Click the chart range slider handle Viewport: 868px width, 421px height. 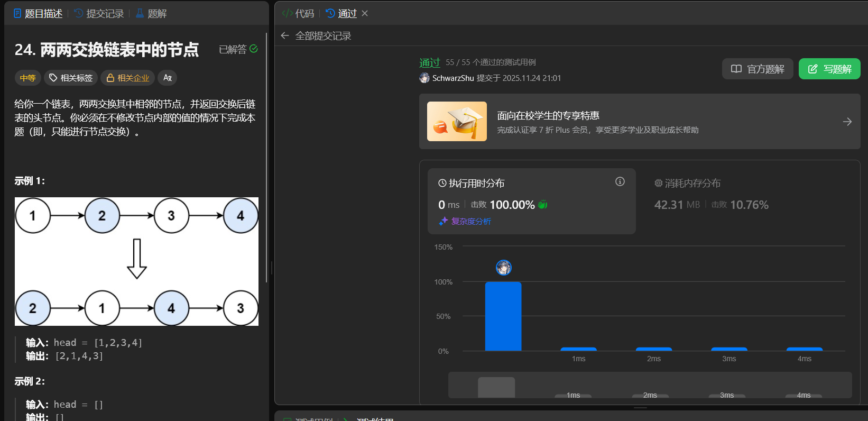[x=496, y=387]
